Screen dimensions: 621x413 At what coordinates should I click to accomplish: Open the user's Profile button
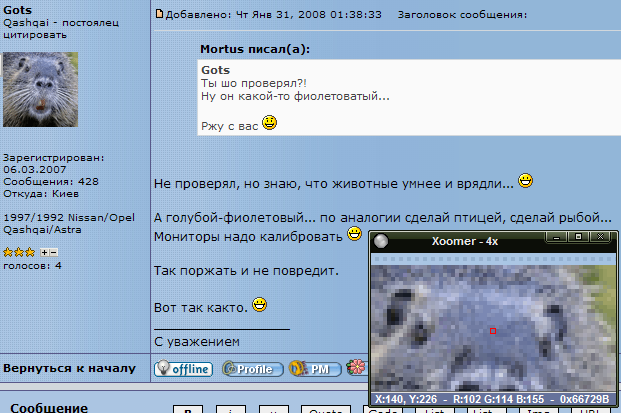click(x=249, y=369)
